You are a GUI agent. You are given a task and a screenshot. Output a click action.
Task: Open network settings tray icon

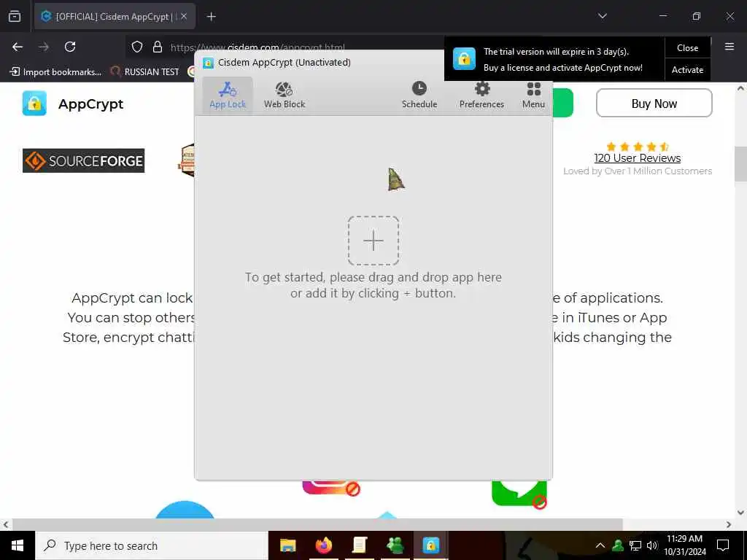pyautogui.click(x=635, y=545)
